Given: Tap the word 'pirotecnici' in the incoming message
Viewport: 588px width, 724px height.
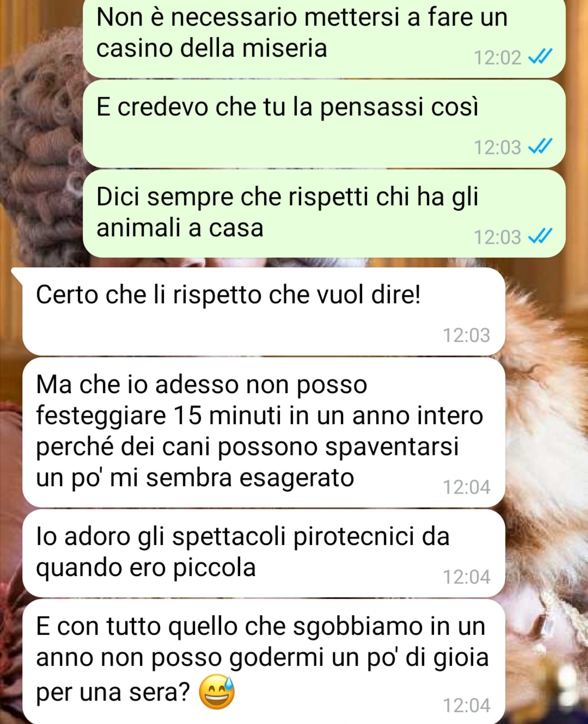Looking at the screenshot, I should pos(354,537).
